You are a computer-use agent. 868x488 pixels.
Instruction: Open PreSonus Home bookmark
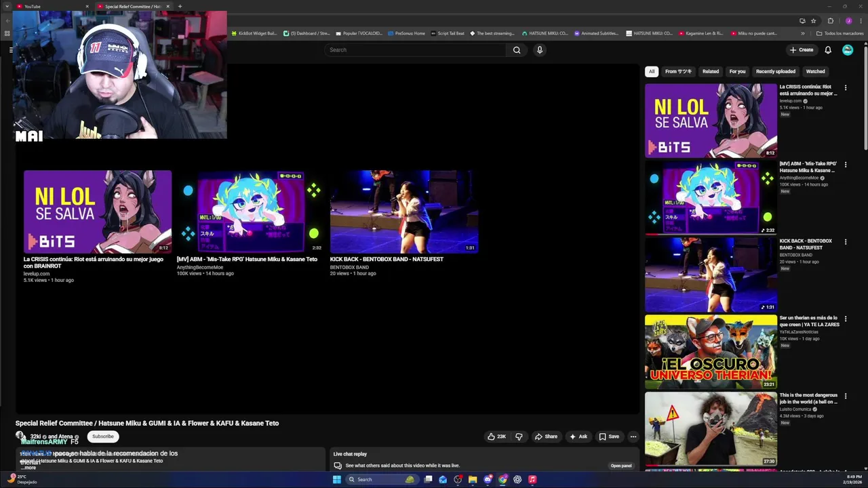tap(406, 33)
